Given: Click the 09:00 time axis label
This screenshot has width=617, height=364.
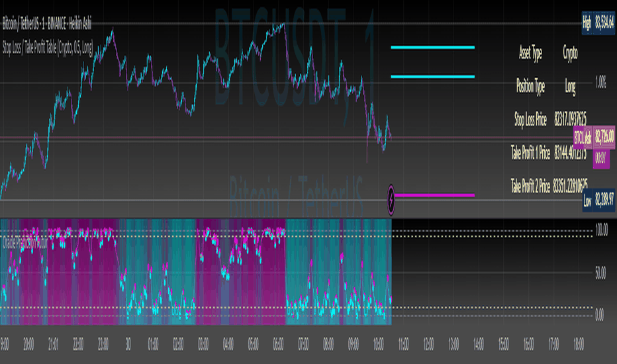Looking at the screenshot, I should pyautogui.click(x=354, y=344).
